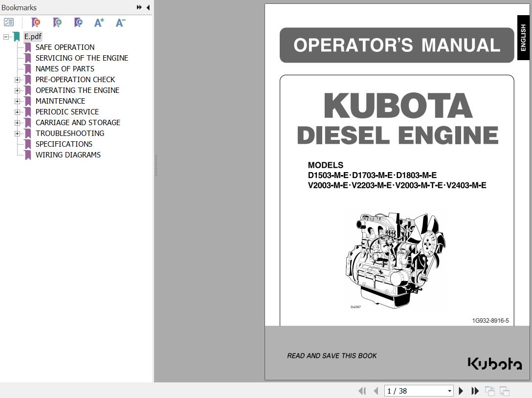
Task: Click the ENGLISH side tab on the page
Action: [x=523, y=38]
